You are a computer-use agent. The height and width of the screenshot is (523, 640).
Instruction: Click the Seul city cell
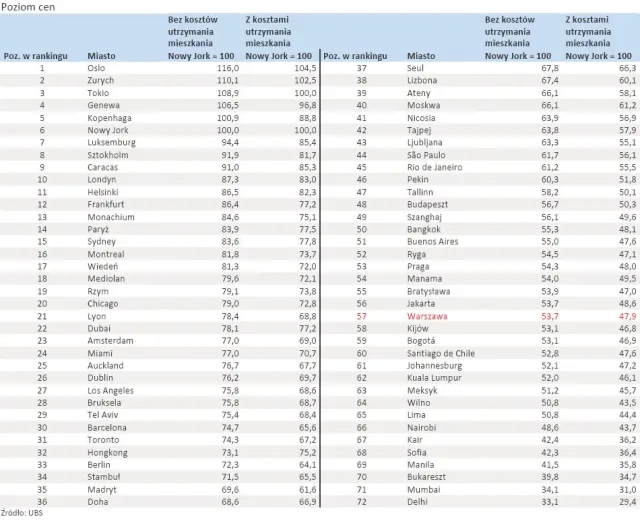pyautogui.click(x=418, y=68)
